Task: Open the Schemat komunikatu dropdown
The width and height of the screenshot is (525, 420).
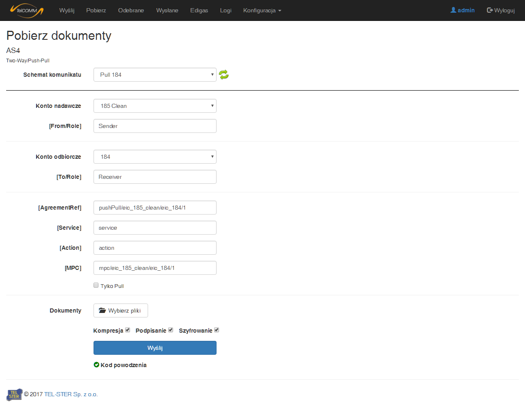Action: [155, 75]
